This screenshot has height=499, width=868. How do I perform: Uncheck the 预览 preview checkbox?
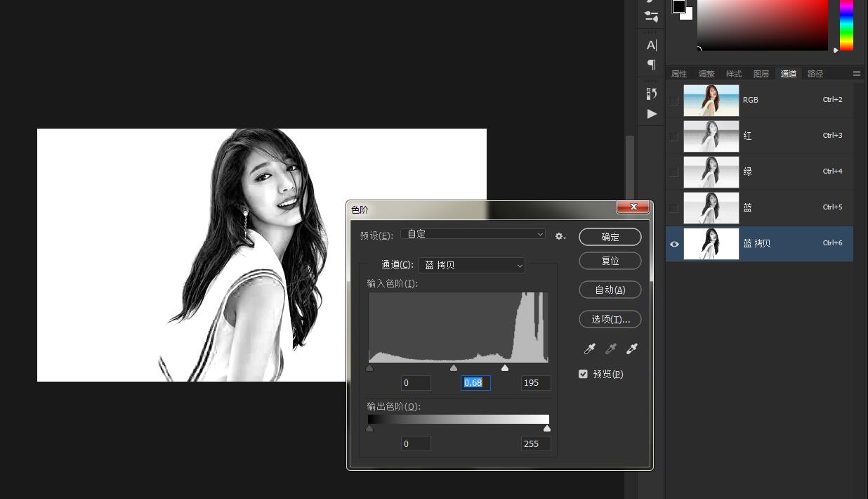(583, 374)
